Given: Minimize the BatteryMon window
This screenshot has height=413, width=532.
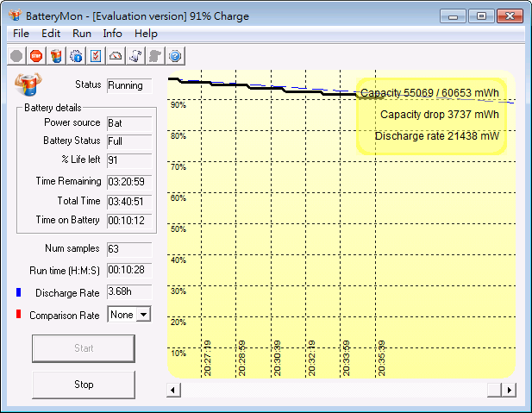Looking at the screenshot, I should pyautogui.click(x=453, y=16).
